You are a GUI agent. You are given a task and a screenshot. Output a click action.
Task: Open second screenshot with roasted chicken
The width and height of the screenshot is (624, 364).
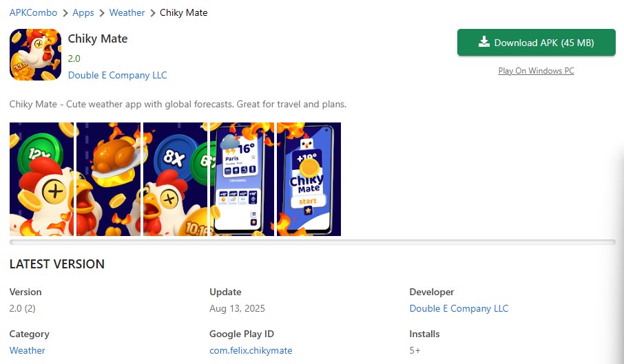(108, 179)
